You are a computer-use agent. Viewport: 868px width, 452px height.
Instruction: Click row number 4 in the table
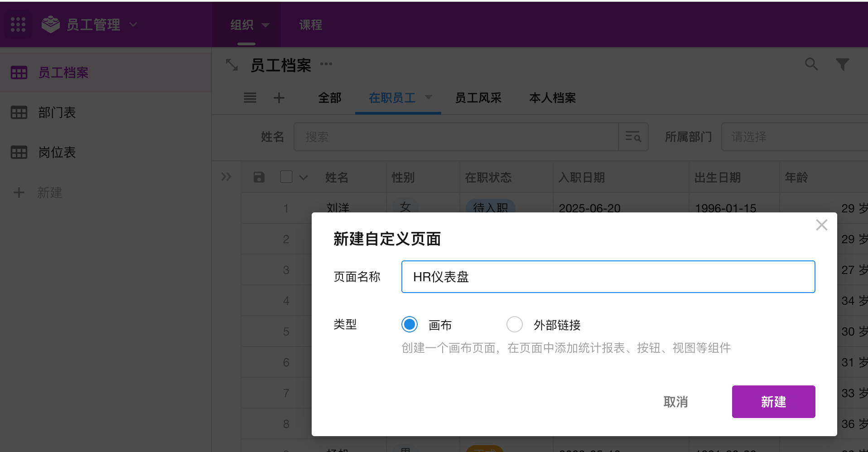click(286, 301)
